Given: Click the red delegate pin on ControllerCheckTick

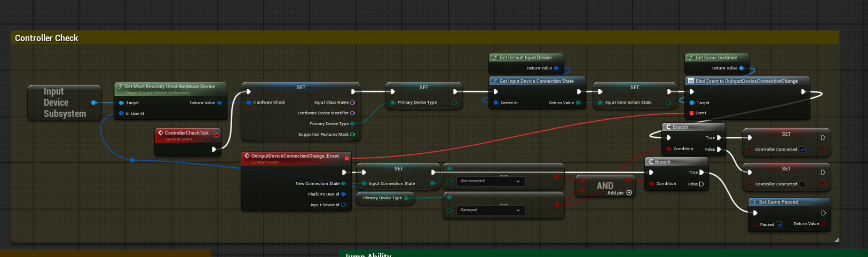Looking at the screenshot, I should click(x=216, y=135).
